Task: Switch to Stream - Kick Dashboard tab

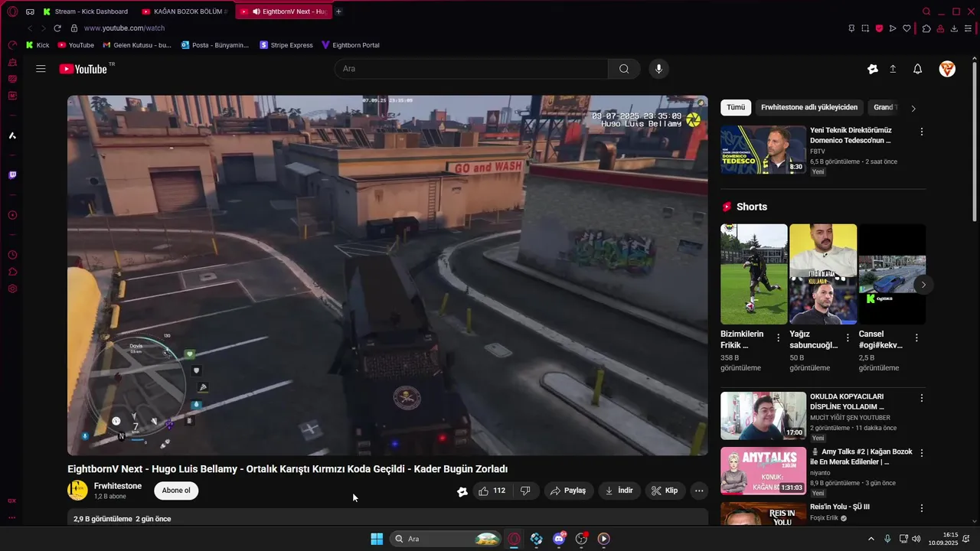Action: tap(86, 11)
